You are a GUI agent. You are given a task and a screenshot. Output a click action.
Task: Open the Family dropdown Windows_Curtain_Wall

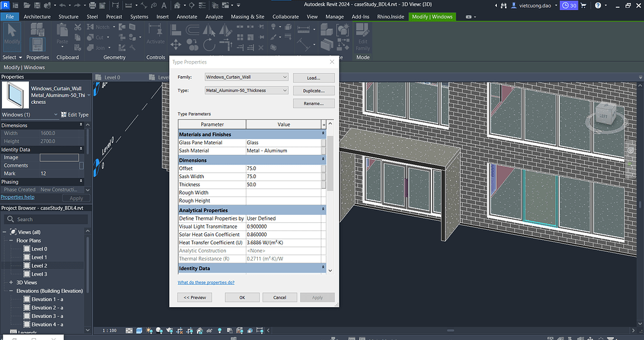[x=247, y=77]
